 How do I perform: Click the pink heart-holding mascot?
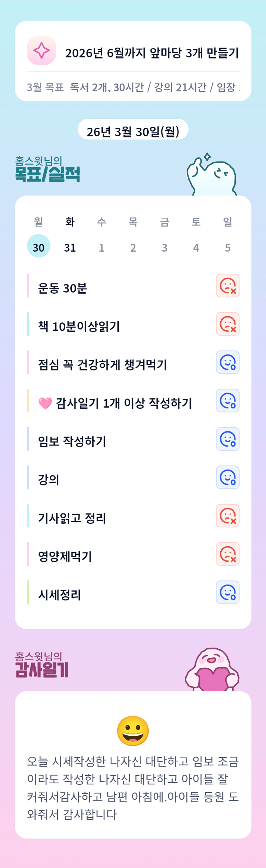click(x=212, y=670)
